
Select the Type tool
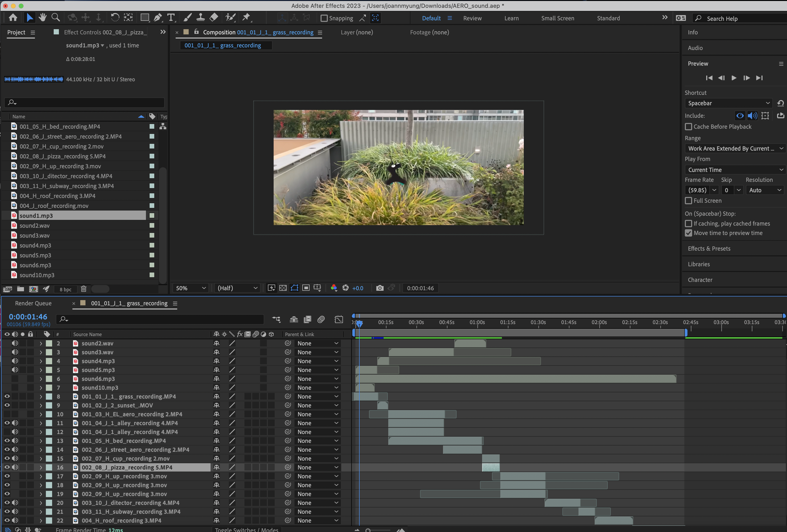171,18
